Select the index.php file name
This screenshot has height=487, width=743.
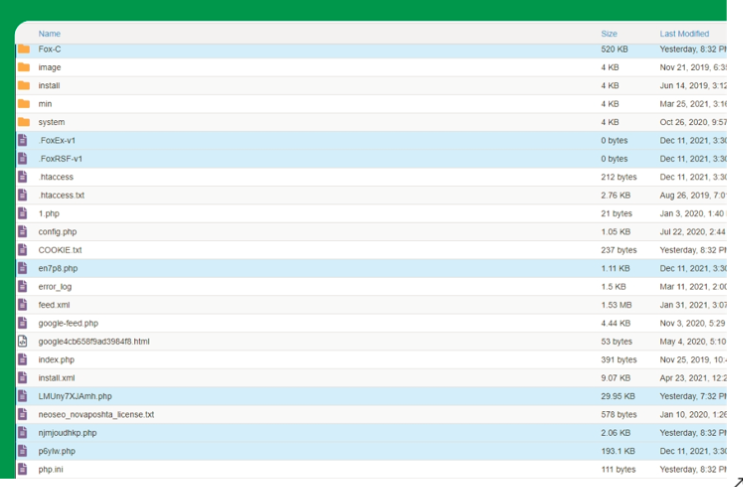coord(56,360)
